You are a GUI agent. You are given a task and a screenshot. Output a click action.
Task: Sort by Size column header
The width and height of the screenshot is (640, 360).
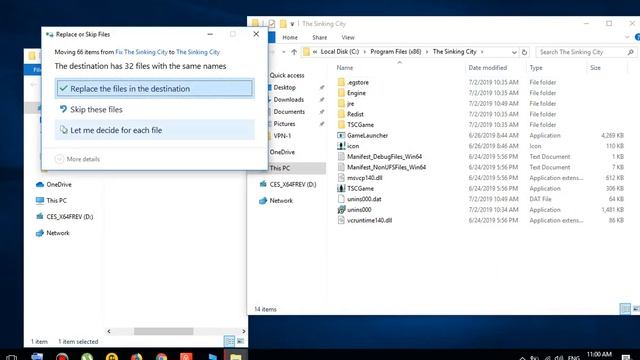pyautogui.click(x=595, y=68)
